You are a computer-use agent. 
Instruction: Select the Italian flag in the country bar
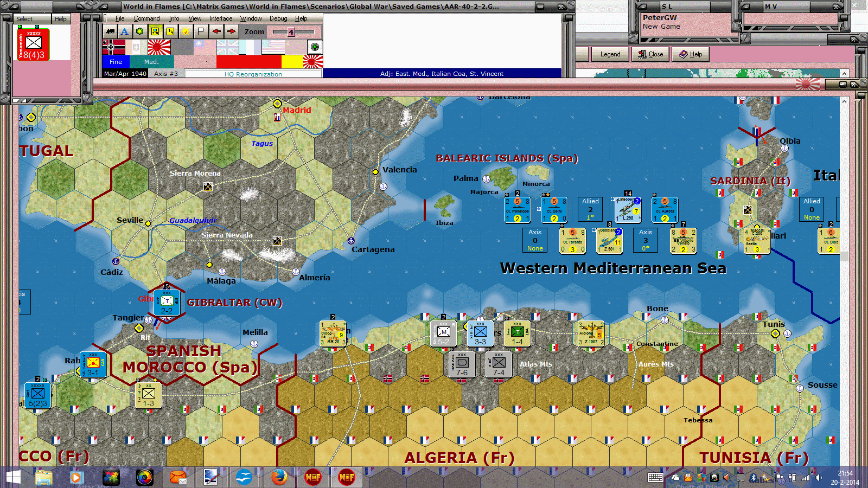click(x=136, y=47)
